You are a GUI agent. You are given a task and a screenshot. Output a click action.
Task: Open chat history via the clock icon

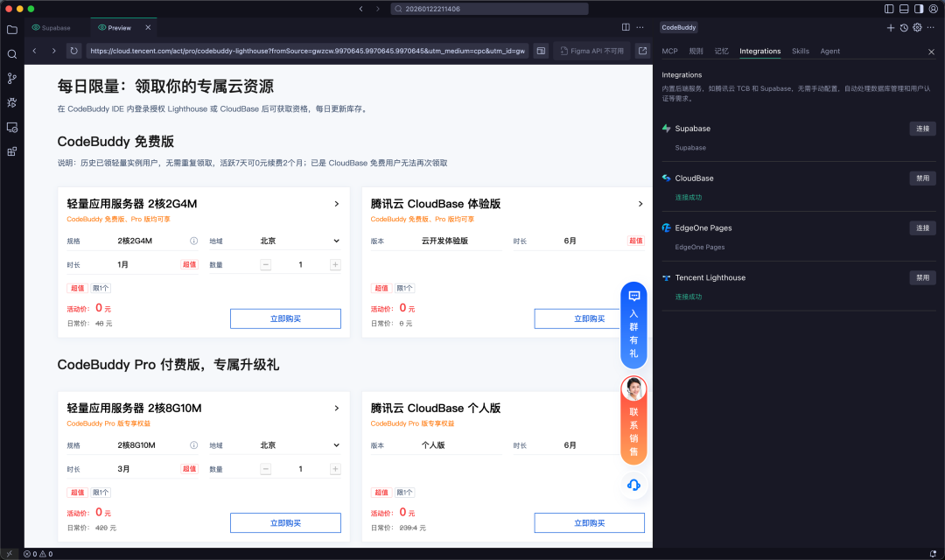tap(903, 27)
